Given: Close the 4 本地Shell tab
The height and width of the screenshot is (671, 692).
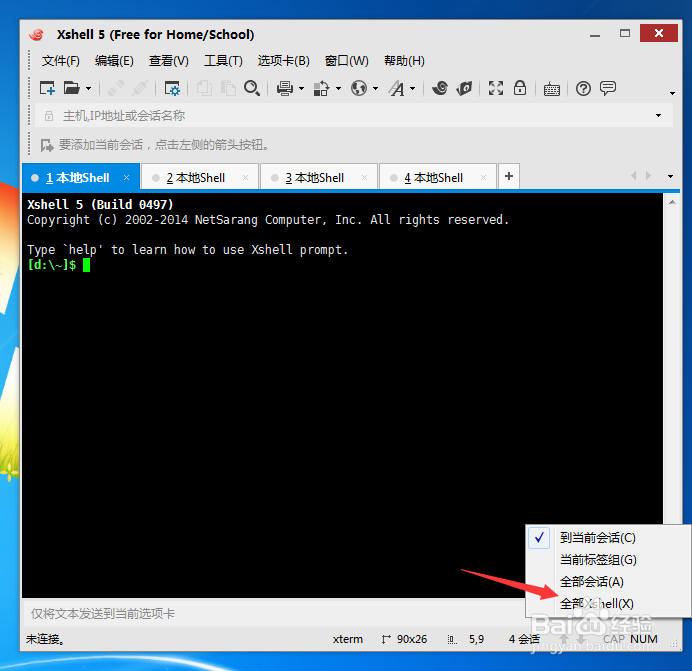Looking at the screenshot, I should (x=483, y=177).
